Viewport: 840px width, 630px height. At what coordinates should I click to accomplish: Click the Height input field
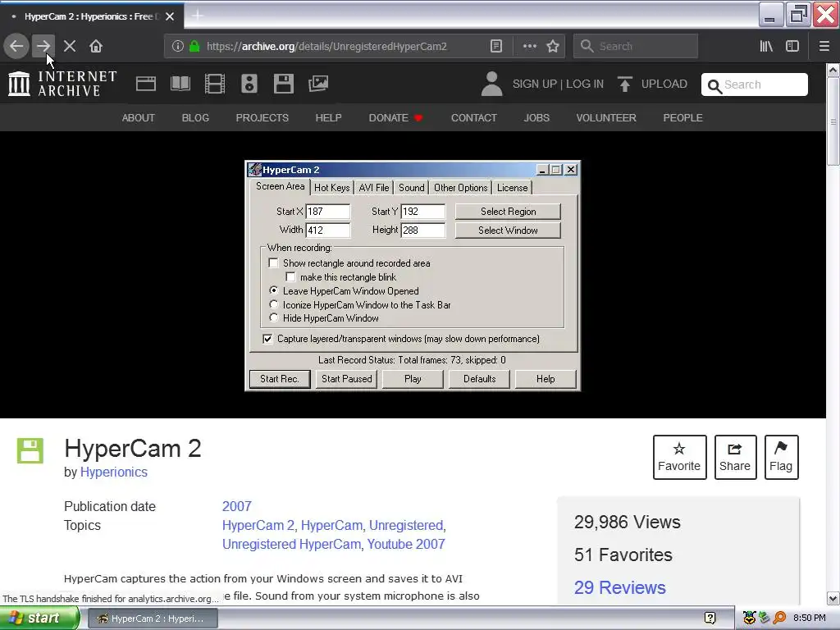[422, 231]
